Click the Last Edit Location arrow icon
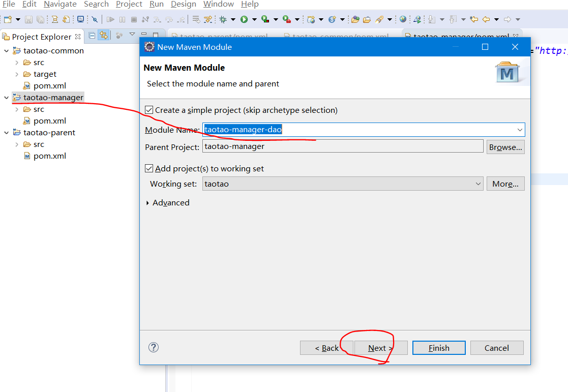Screen dimensions: 568x392 coord(474,19)
